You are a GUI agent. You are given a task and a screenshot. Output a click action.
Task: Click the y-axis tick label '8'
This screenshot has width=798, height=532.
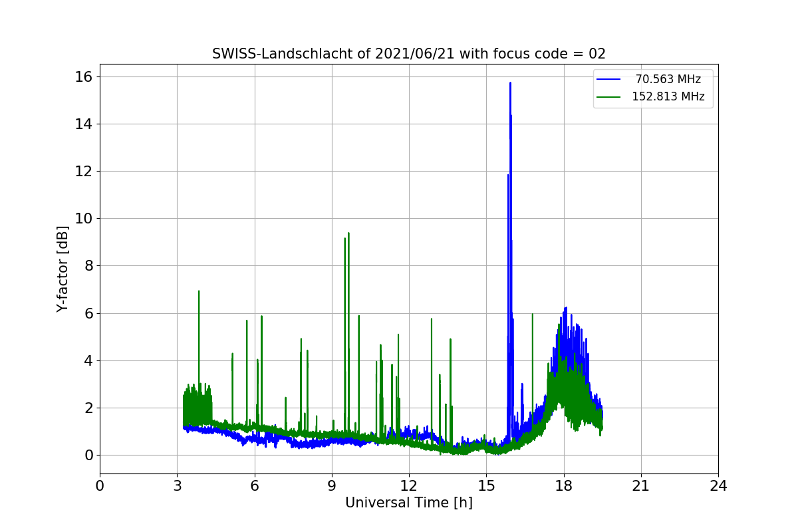(89, 265)
